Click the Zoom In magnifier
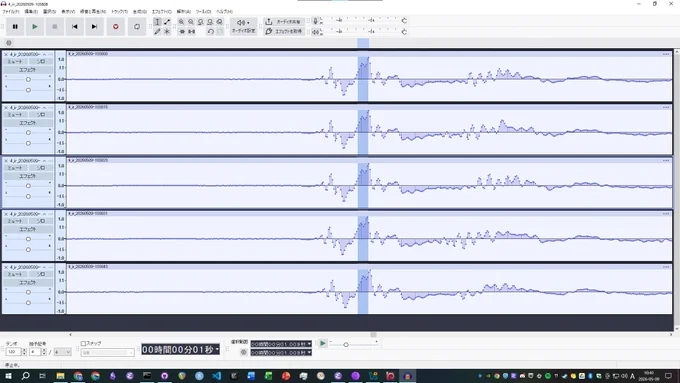Screen dimensions: 680x383 (x=181, y=22)
